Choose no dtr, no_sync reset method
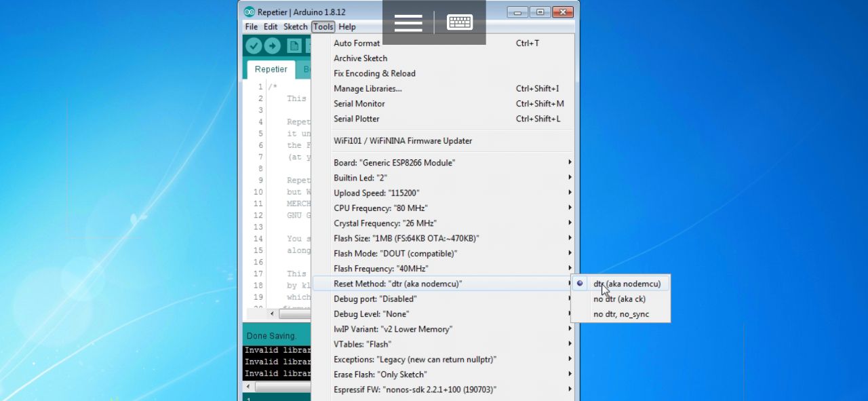This screenshot has width=868, height=401. pyautogui.click(x=620, y=314)
